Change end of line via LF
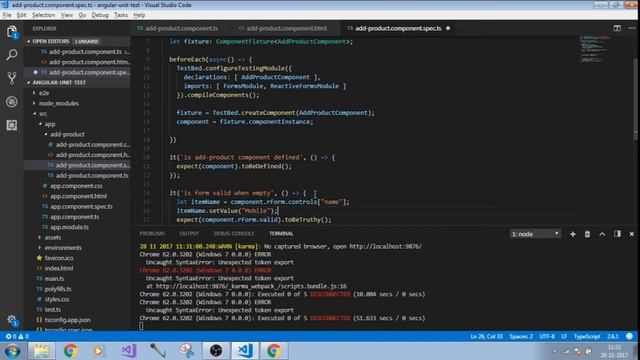Image resolution: width=640 pixels, height=360 pixels. [564, 336]
